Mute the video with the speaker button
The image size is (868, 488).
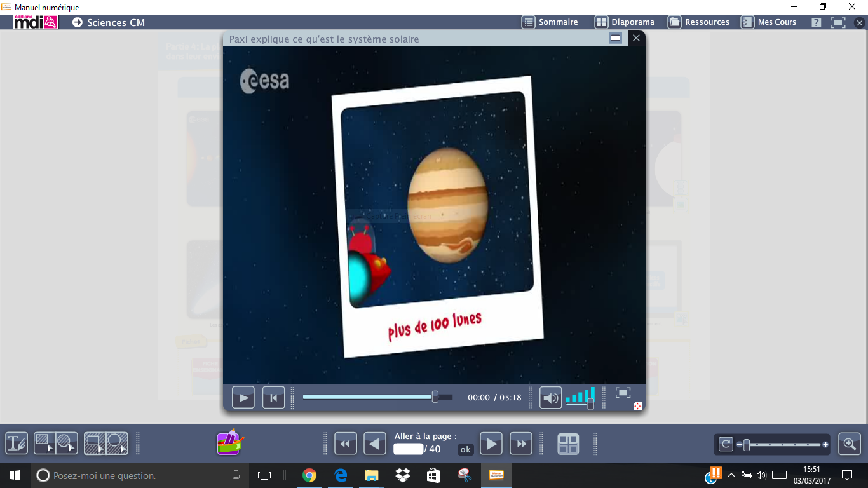coord(550,398)
